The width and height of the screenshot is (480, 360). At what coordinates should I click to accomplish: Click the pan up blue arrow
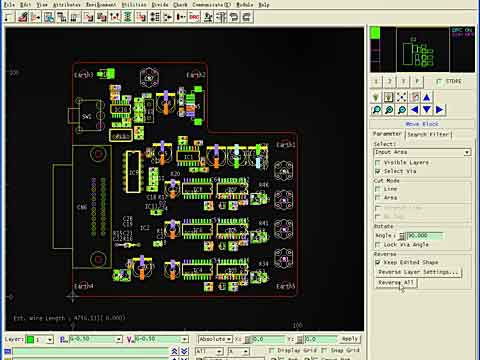[427, 97]
